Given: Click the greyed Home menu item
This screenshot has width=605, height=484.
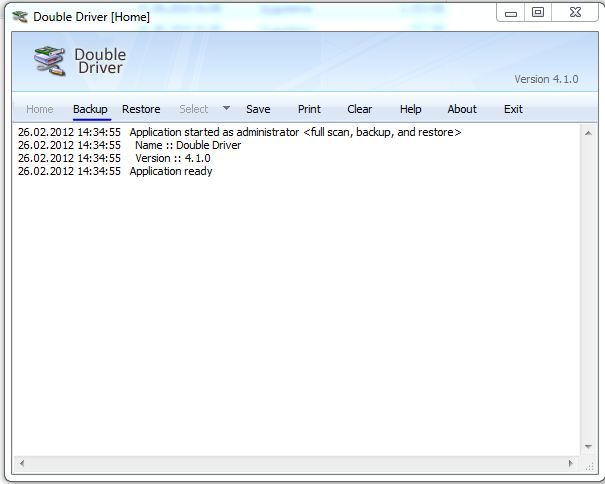Looking at the screenshot, I should (x=40, y=109).
